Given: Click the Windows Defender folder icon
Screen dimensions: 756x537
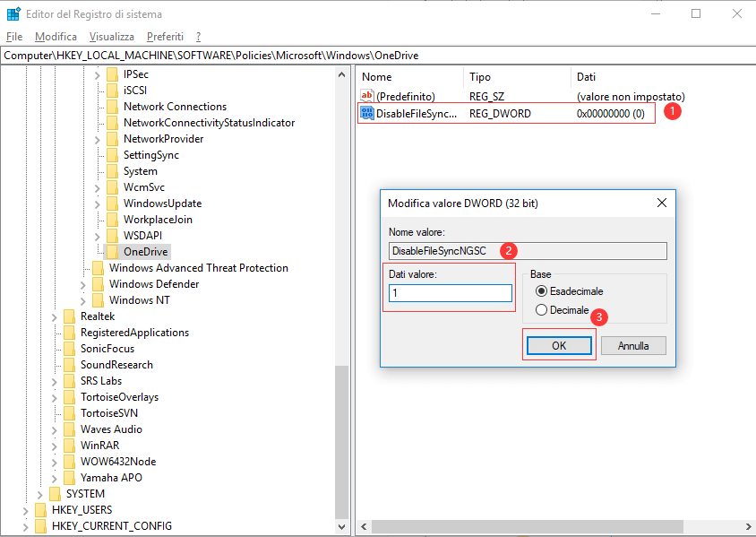Looking at the screenshot, I should pos(98,283).
